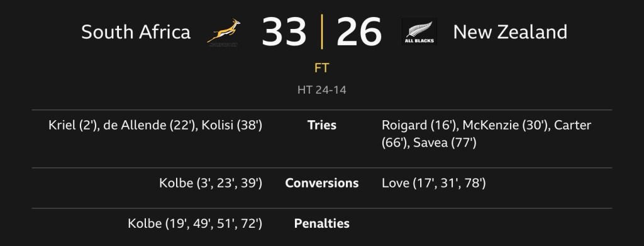Select the FT full-time status label

point(322,68)
